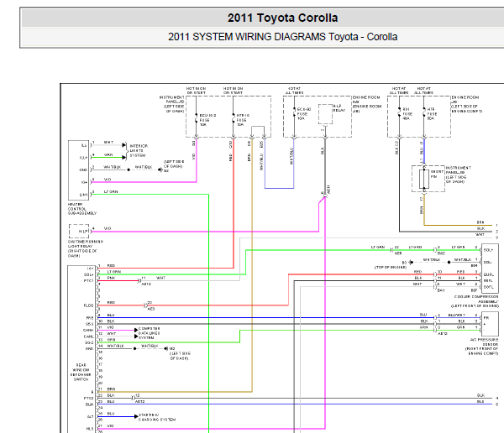Viewport: 504px width, 433px height.
Task: Select the "BA2" connector label
Action: (x=441, y=253)
